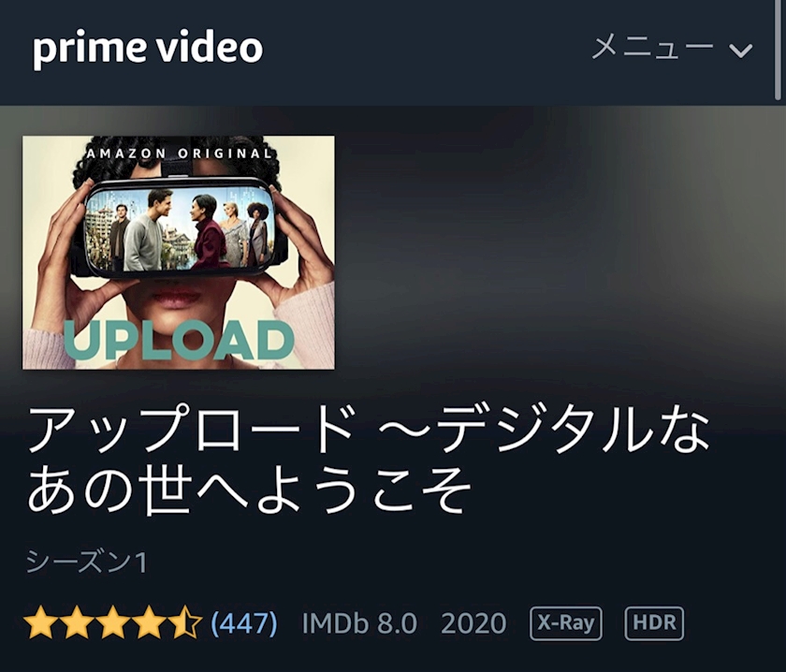Open the UPLOAD poster thumbnail

[179, 253]
